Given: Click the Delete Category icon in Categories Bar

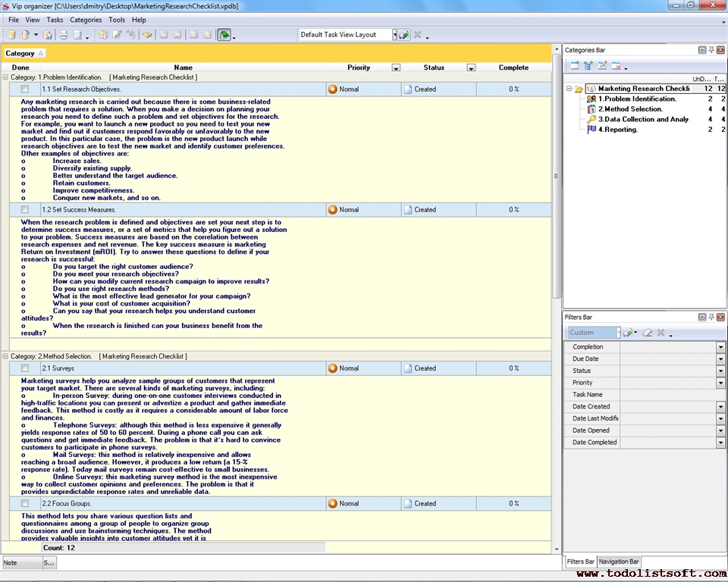Looking at the screenshot, I should [617, 66].
